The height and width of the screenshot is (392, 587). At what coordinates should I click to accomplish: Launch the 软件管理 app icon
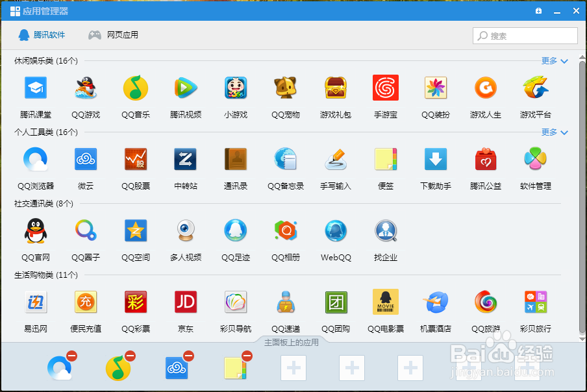click(x=535, y=158)
